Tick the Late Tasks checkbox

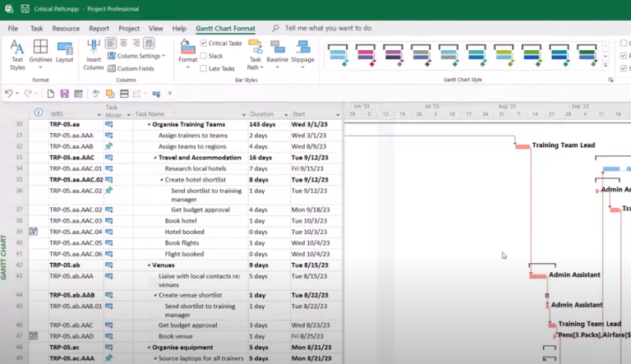pyautogui.click(x=204, y=68)
